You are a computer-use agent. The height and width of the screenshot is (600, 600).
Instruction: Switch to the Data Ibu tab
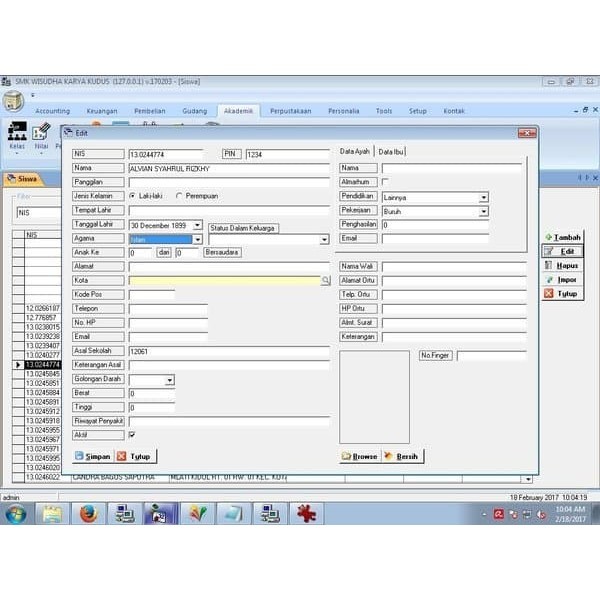[x=391, y=152]
